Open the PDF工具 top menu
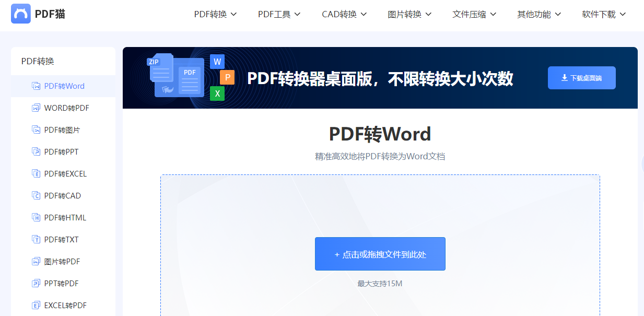 (x=279, y=15)
